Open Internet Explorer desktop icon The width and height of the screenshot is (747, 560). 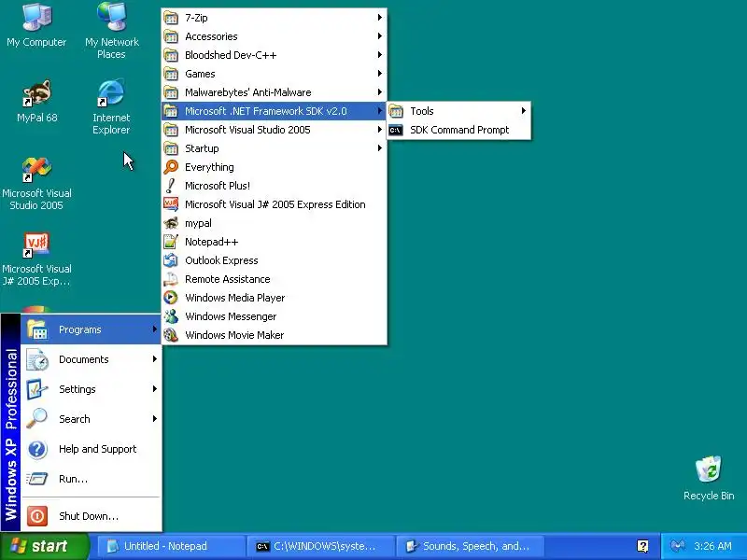click(111, 107)
